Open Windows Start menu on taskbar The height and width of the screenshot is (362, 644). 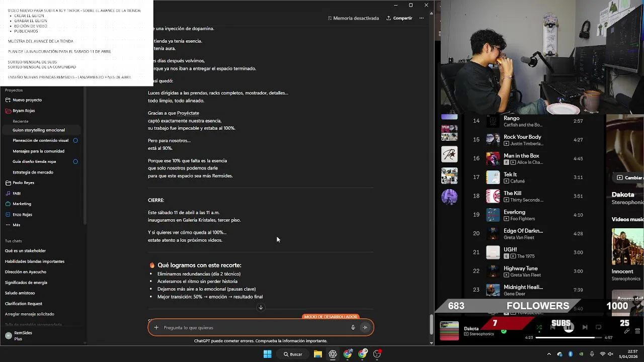coord(268,354)
